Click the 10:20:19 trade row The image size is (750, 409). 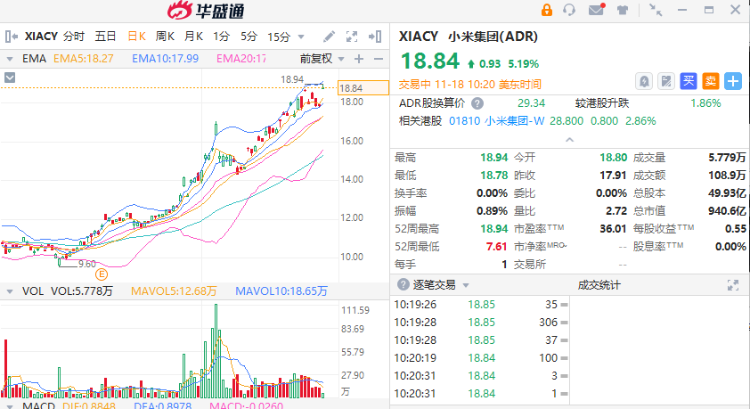coord(480,358)
